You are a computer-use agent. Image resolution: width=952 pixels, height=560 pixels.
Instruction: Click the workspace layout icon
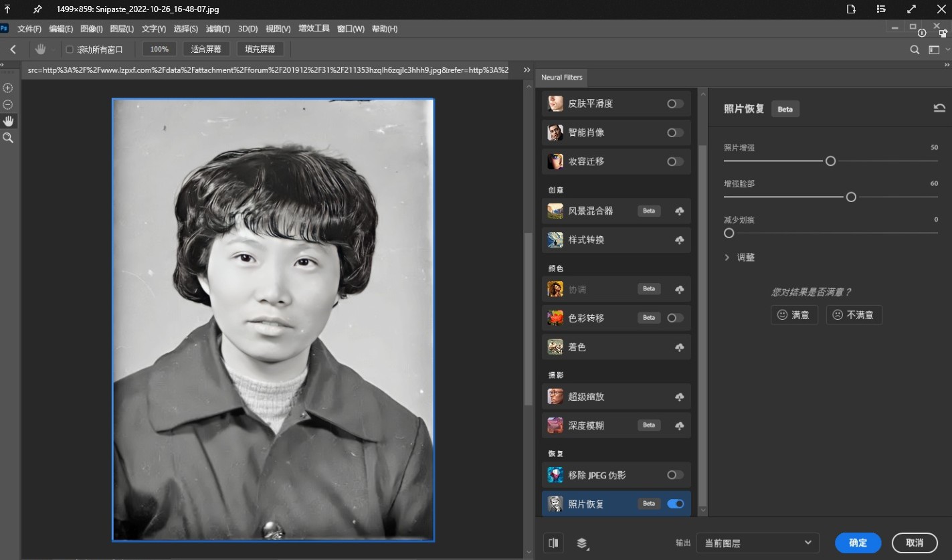(x=934, y=50)
